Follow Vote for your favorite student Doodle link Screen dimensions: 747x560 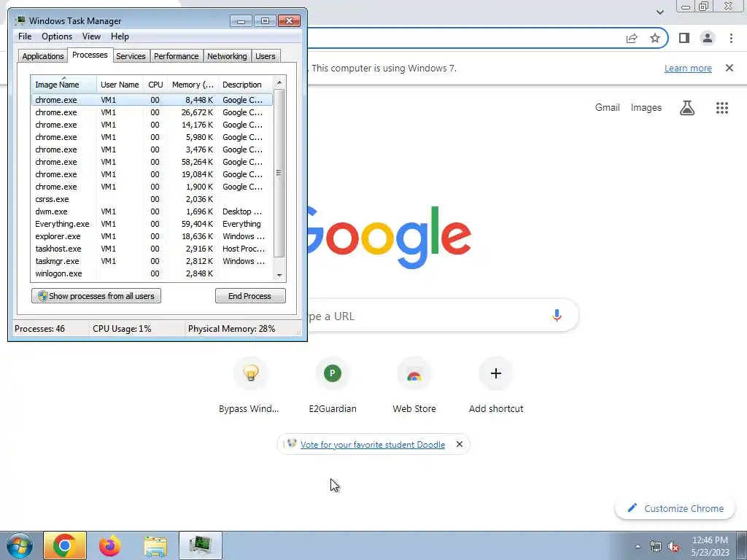click(373, 444)
